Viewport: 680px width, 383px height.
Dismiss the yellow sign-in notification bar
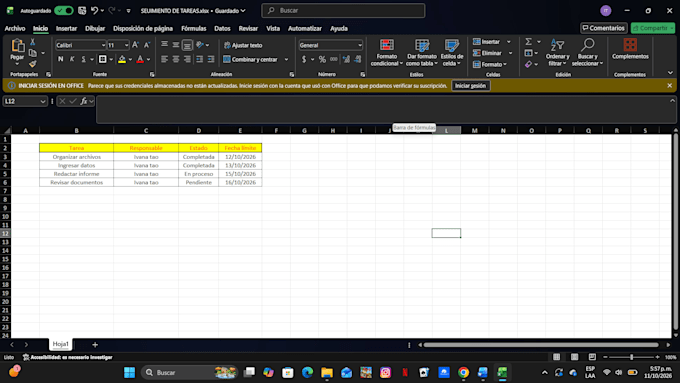(670, 85)
